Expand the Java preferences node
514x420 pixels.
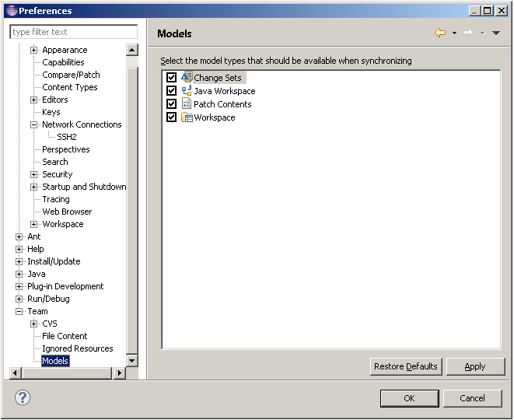[x=19, y=275]
